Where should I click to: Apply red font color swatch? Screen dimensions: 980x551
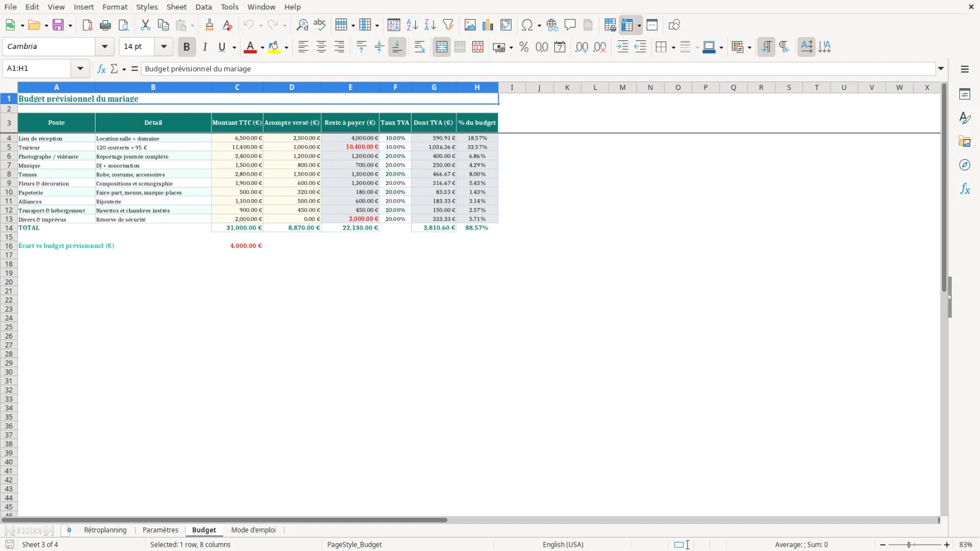pyautogui.click(x=251, y=47)
